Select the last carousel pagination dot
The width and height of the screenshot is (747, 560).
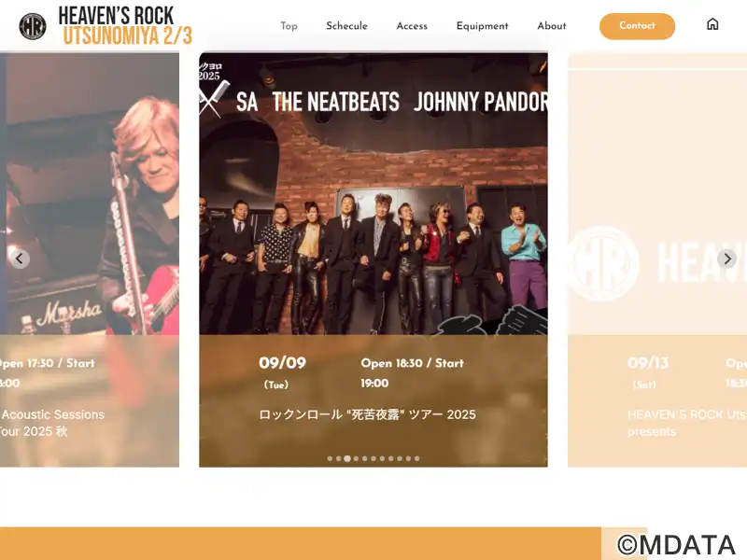point(416,458)
